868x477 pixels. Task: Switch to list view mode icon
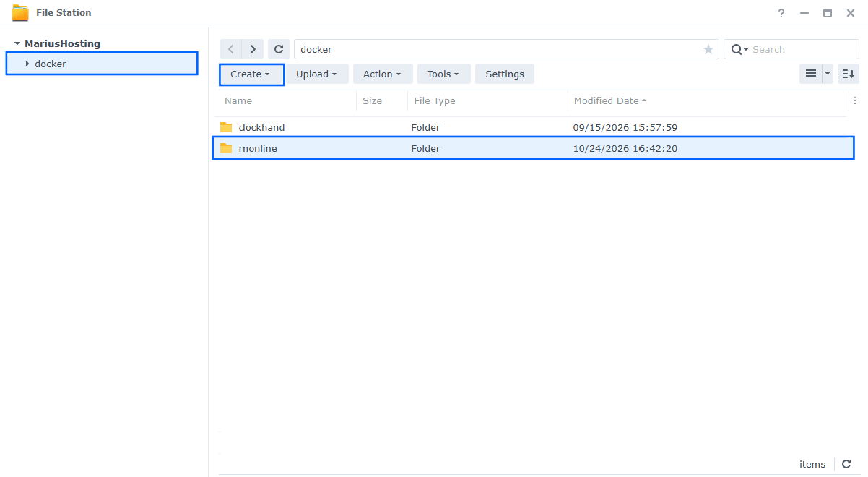pyautogui.click(x=811, y=74)
